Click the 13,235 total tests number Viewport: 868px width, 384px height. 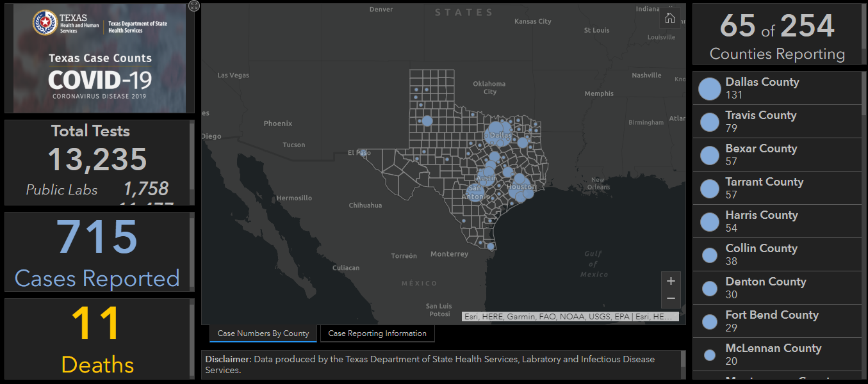[97, 159]
